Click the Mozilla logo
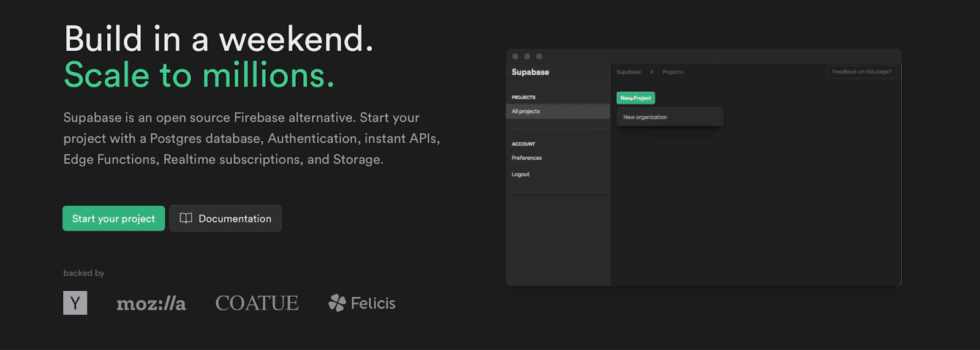Image resolution: width=980 pixels, height=350 pixels. pos(151,303)
